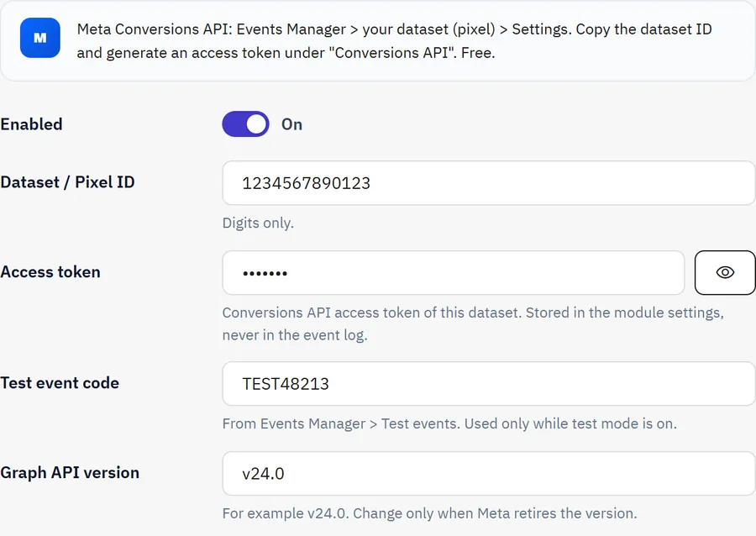Click the blue Meta "M" logo icon
The image size is (756, 536).
pyautogui.click(x=40, y=38)
